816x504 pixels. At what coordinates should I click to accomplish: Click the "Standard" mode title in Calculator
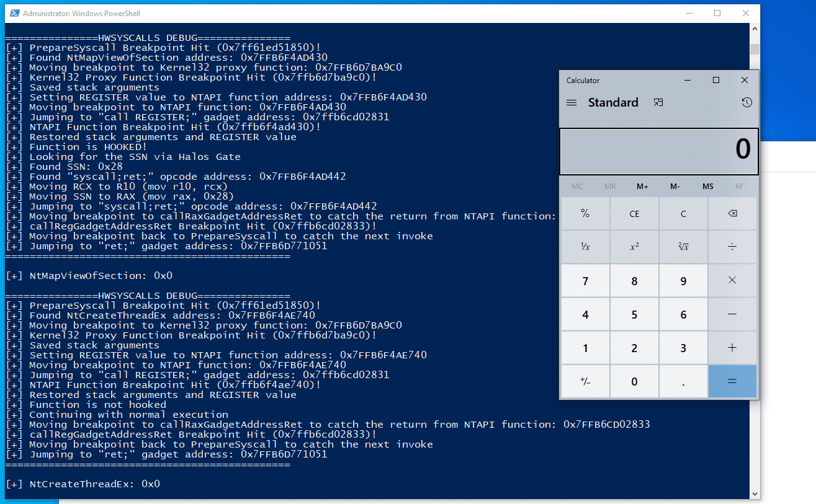pos(613,102)
